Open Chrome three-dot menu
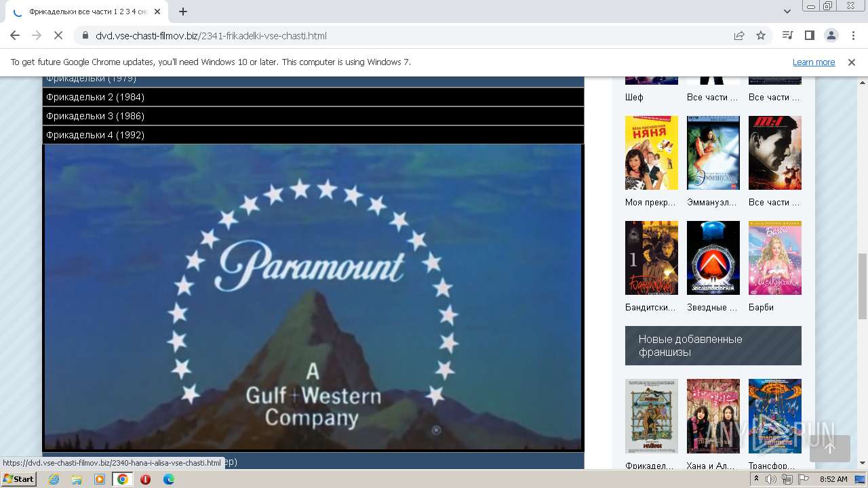This screenshot has height=488, width=868. point(852,35)
